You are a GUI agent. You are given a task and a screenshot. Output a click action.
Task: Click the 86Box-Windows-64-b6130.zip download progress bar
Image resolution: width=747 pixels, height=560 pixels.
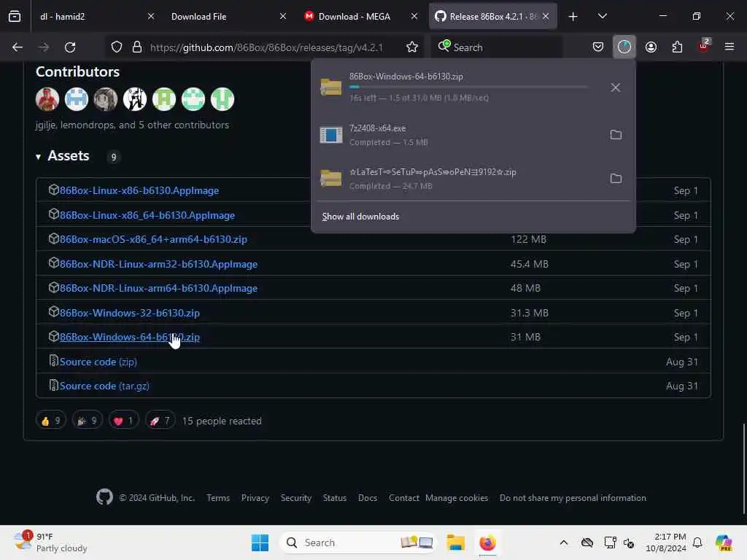[x=468, y=87]
